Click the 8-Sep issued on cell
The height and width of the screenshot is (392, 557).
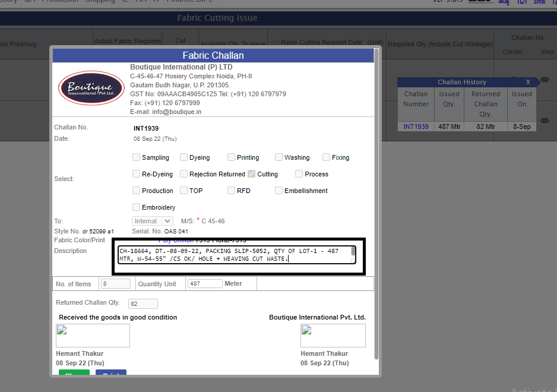(521, 127)
